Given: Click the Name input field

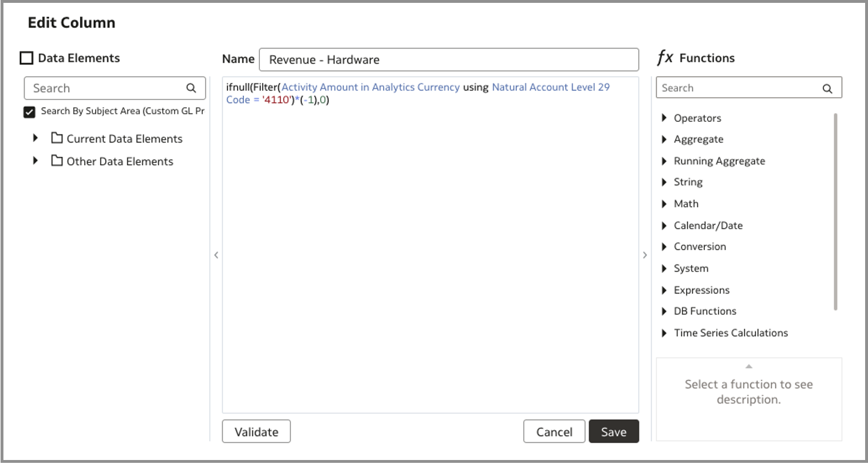Looking at the screenshot, I should click(x=448, y=60).
